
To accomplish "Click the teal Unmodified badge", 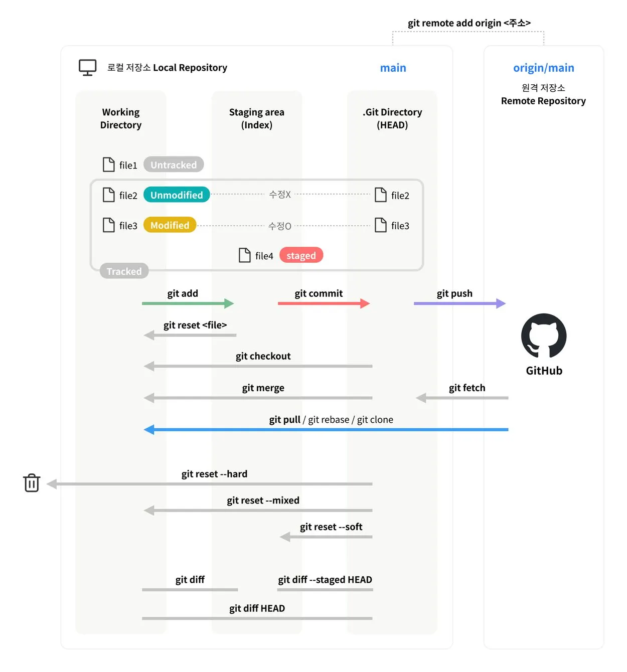I will [177, 195].
